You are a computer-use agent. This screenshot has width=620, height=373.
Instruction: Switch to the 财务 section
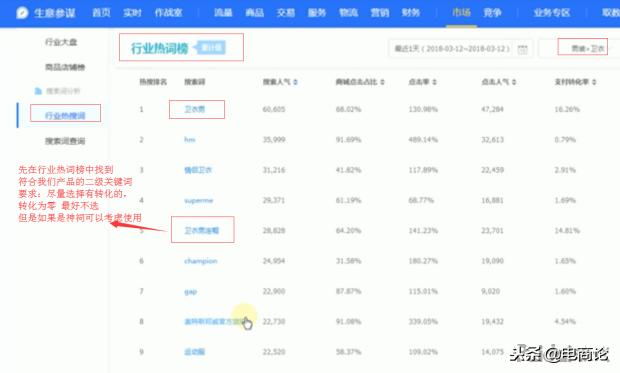pos(411,13)
